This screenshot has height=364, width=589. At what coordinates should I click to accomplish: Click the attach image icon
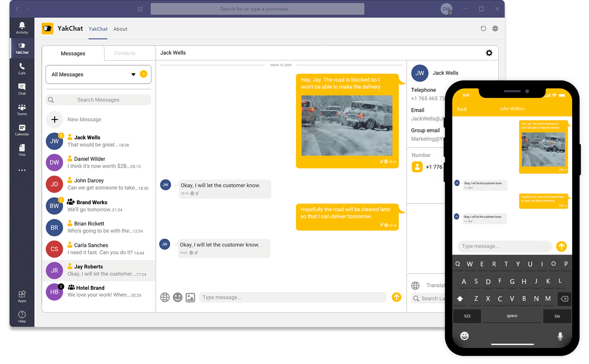[x=190, y=297]
